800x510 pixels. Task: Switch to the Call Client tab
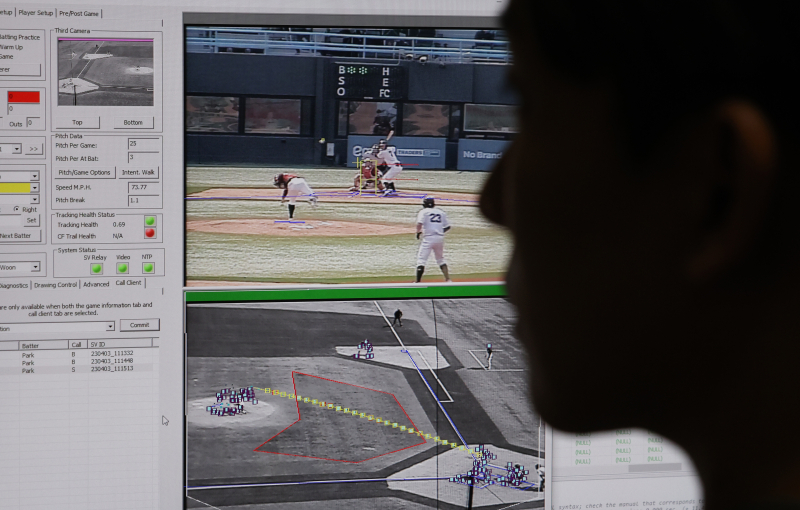(x=128, y=283)
